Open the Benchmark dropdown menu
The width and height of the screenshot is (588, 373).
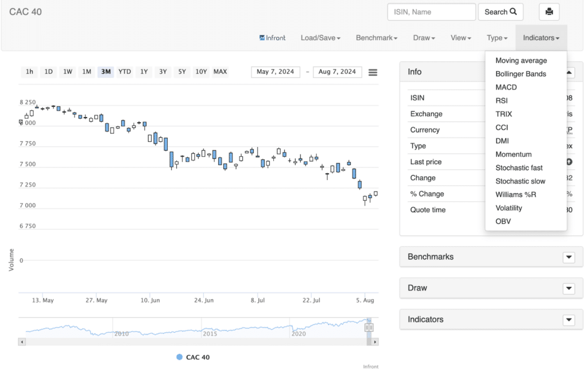[377, 38]
